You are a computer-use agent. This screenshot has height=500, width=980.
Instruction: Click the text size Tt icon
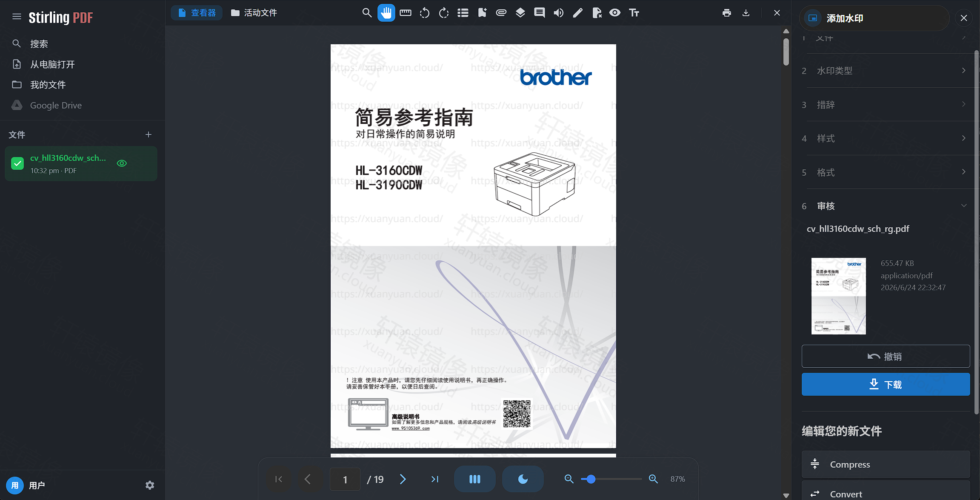coord(634,13)
